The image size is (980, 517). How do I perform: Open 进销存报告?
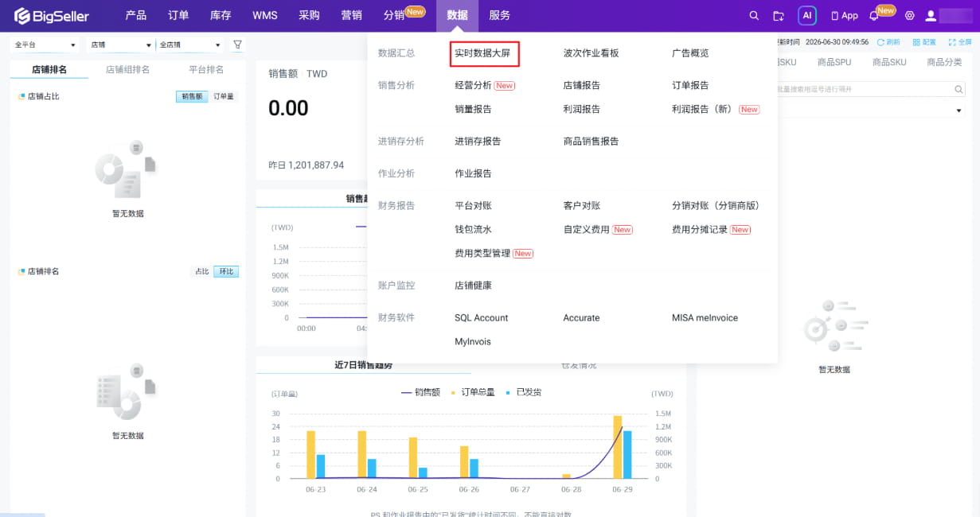click(478, 142)
